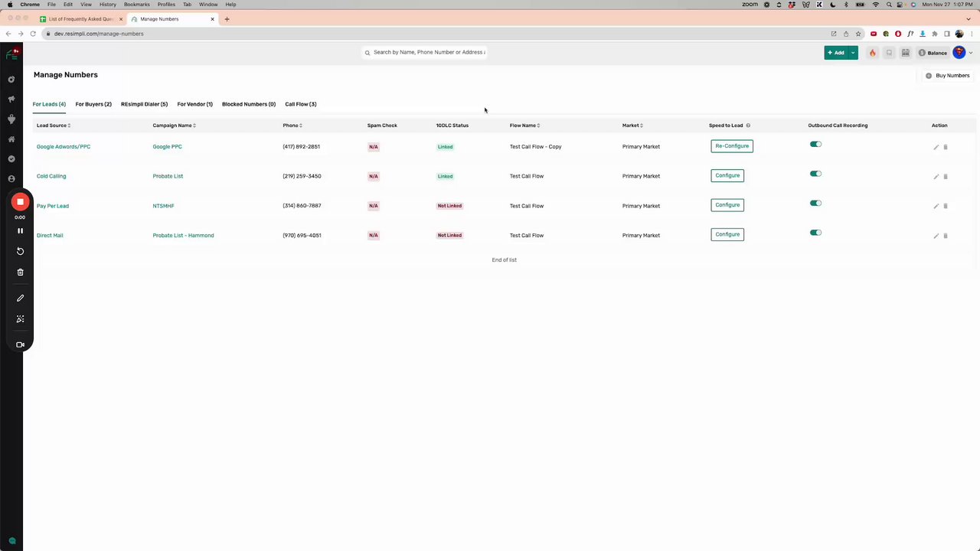The width and height of the screenshot is (980, 551).
Task: Select the pen drawing tool in recorder
Action: (x=20, y=298)
